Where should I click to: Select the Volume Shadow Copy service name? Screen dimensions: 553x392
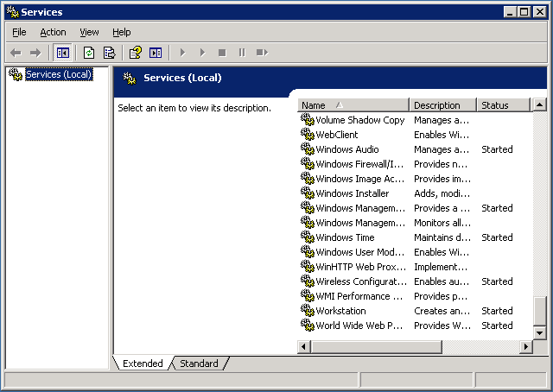pos(359,120)
